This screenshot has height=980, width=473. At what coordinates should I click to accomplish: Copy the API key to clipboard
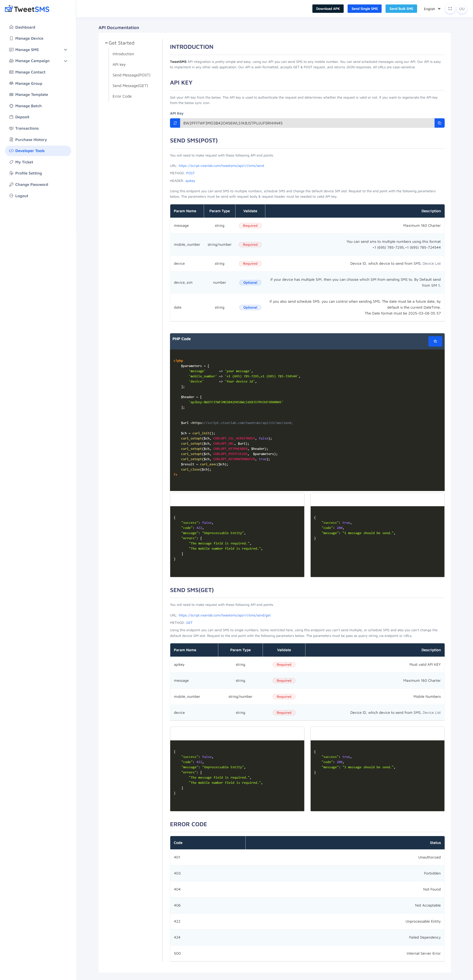point(439,123)
